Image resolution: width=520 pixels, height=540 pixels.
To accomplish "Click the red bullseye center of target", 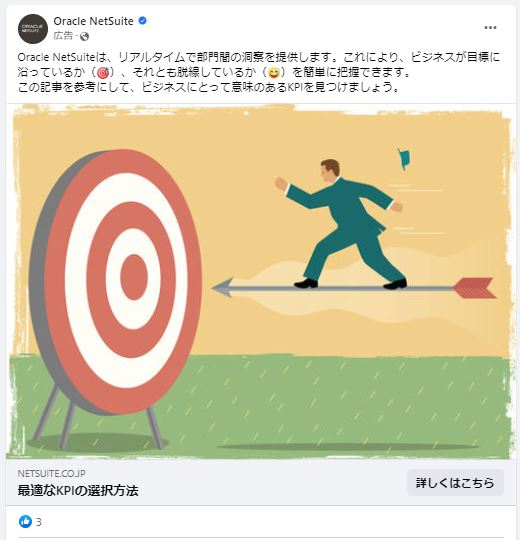I will [134, 277].
